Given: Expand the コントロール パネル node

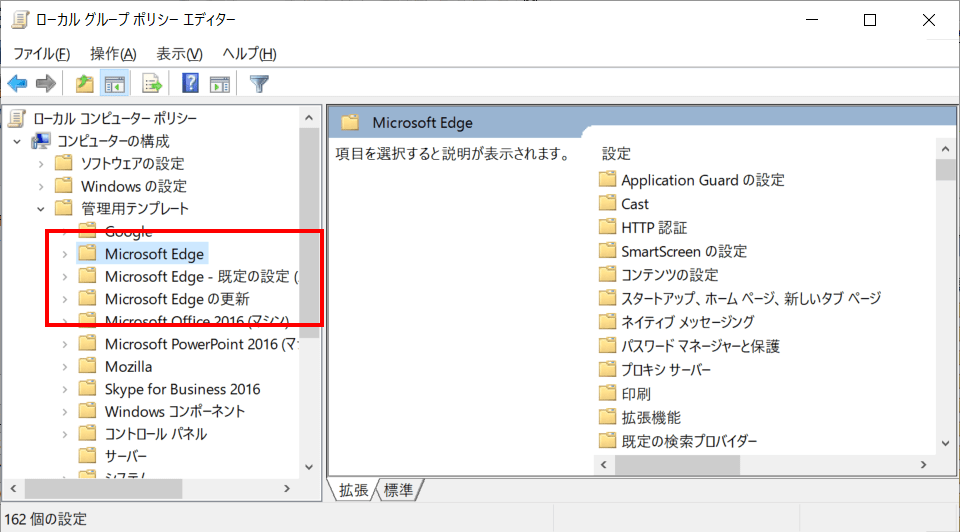Looking at the screenshot, I should pyautogui.click(x=65, y=434).
